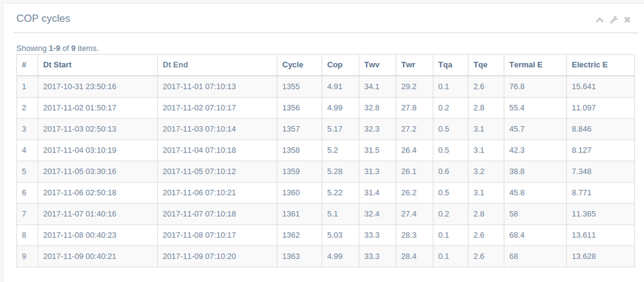Close the COP cycles panel
This screenshot has height=282, width=644.
point(627,20)
